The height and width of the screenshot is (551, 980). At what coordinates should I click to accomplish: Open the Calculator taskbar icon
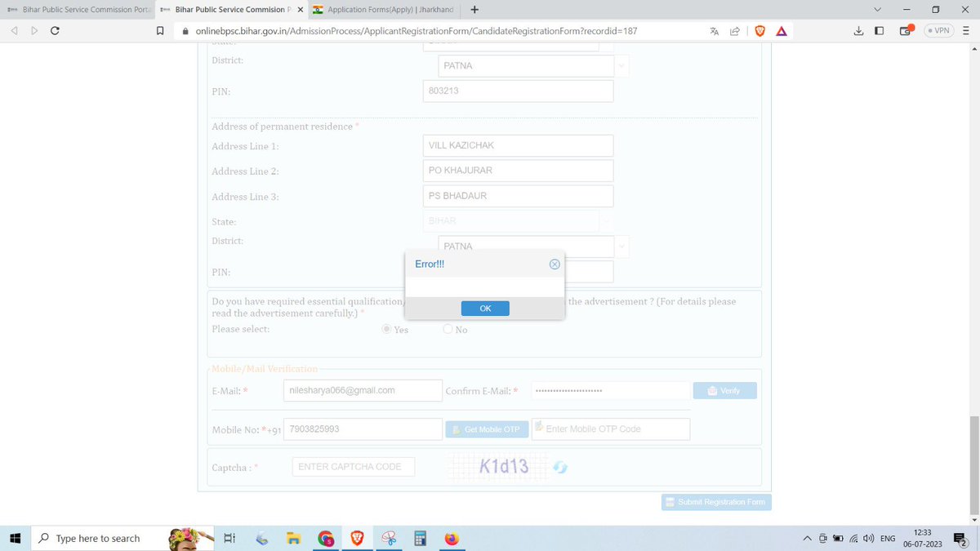(x=421, y=538)
